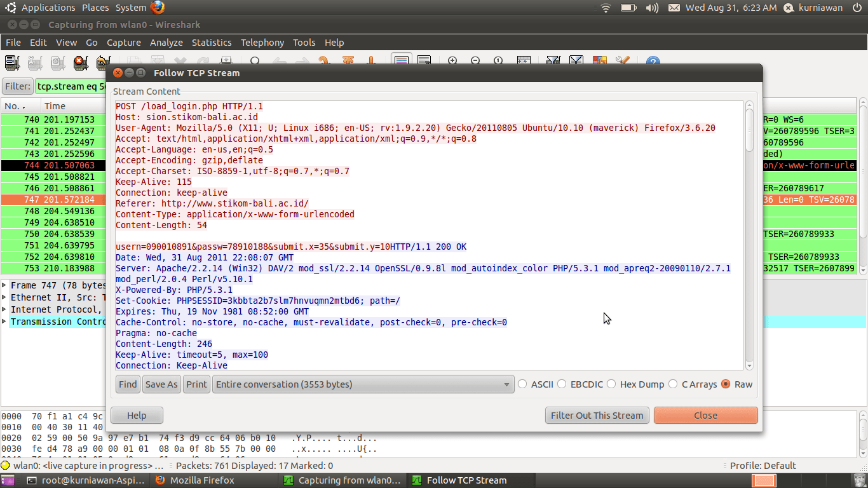Open the Capture menu
The height and width of the screenshot is (488, 868).
point(124,43)
